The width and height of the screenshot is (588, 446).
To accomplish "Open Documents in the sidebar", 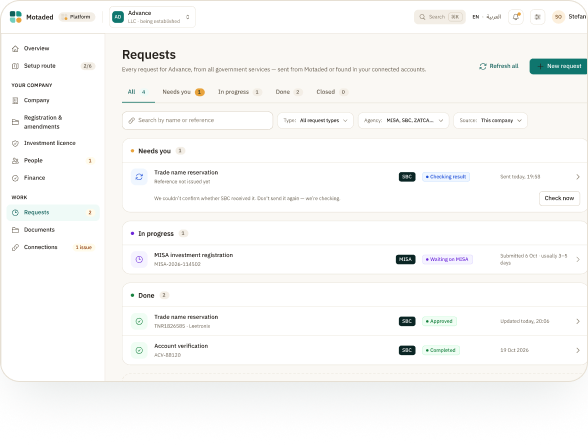I will click(x=53, y=230).
